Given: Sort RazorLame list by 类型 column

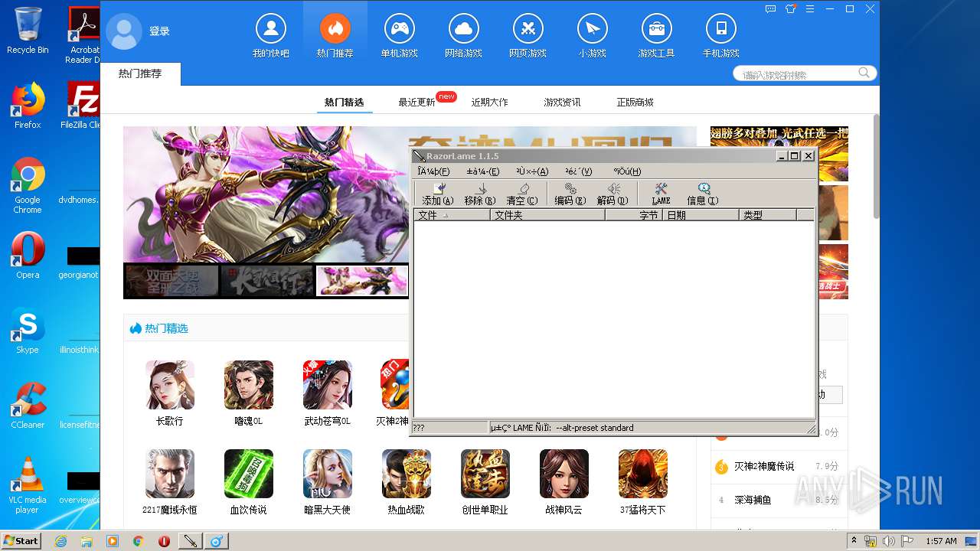Looking at the screenshot, I should pyautogui.click(x=768, y=215).
